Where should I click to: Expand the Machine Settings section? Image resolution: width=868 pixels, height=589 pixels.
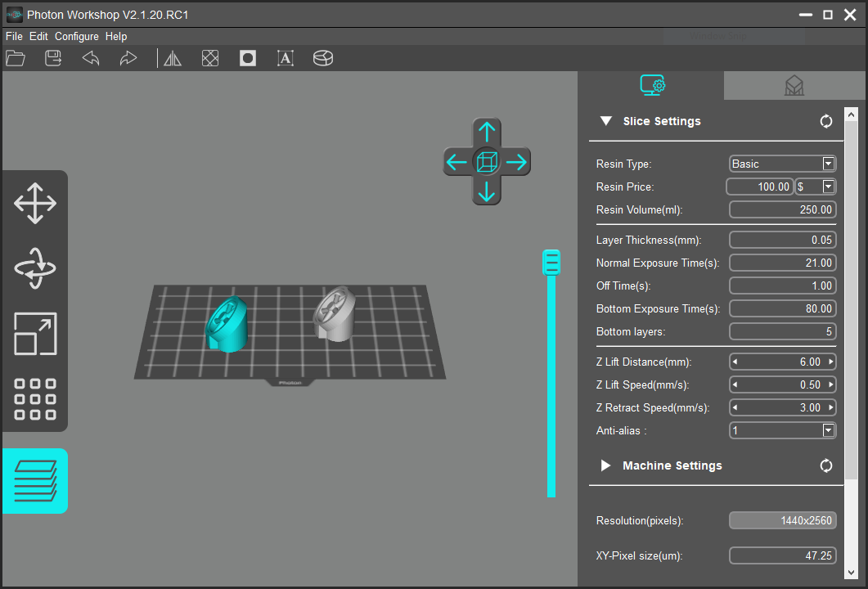pos(606,465)
